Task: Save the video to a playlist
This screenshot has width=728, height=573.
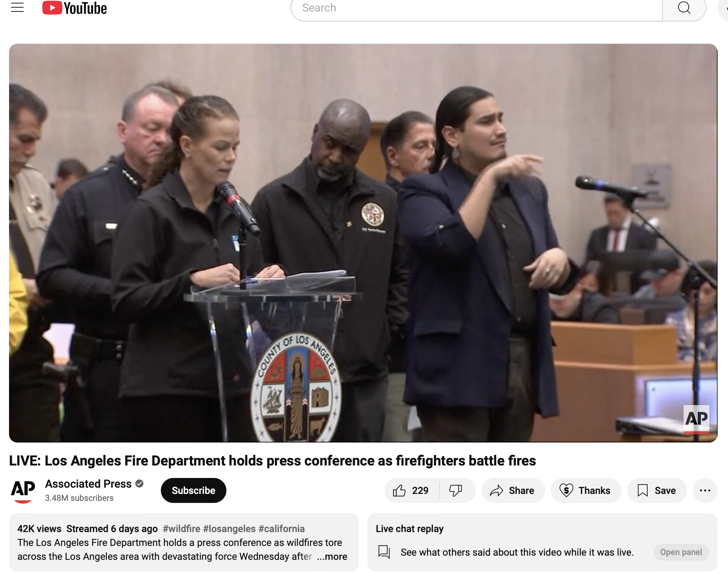Action: pyautogui.click(x=657, y=490)
